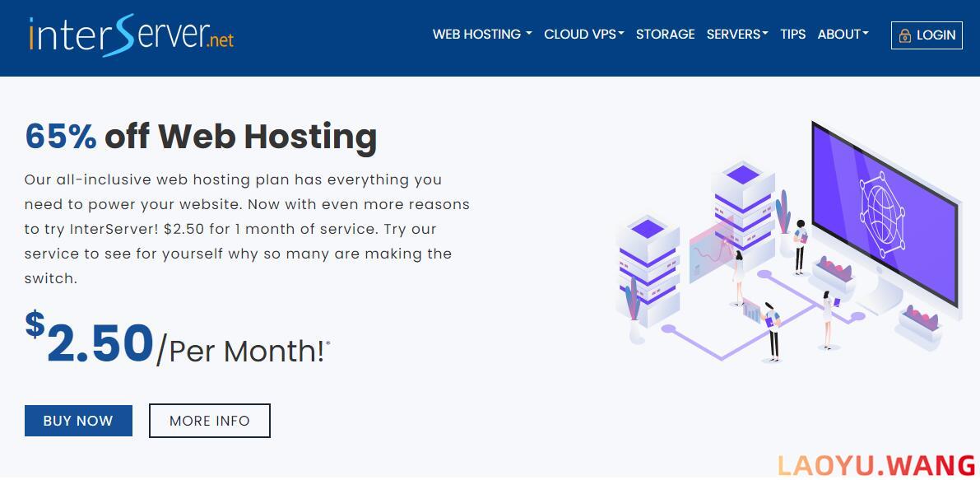Expand the SERVERS dropdown menu
980x480 pixels.
(x=737, y=35)
